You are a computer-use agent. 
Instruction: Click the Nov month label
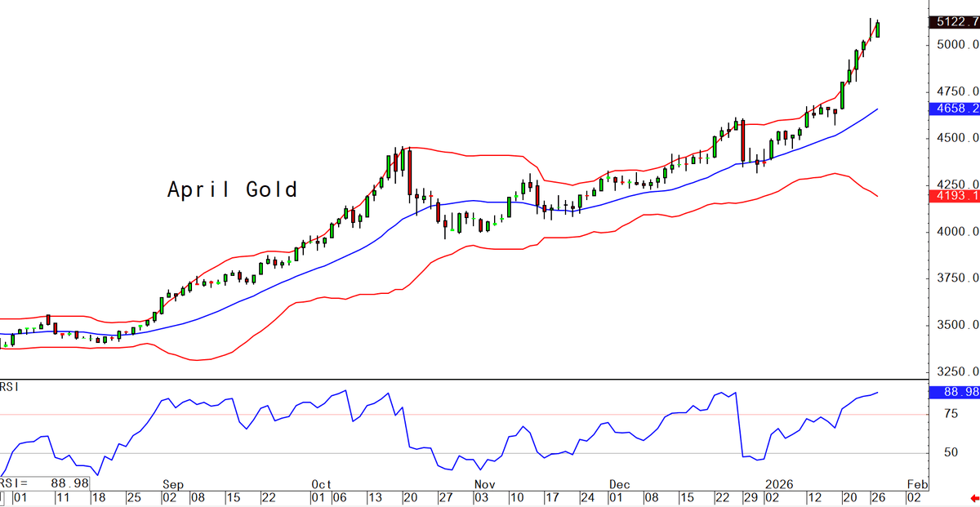(x=483, y=483)
